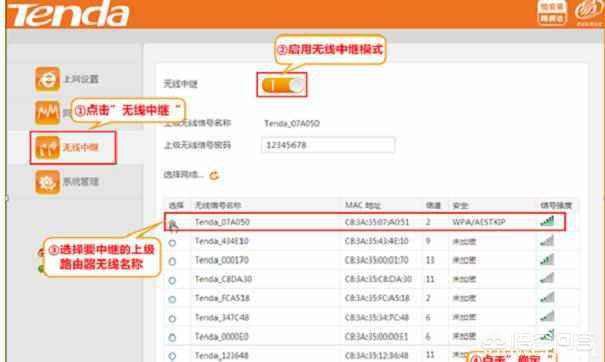Image resolution: width=605 pixels, height=362 pixels.
Task: Select the radio button for Tenda_07A050
Action: coord(172,223)
